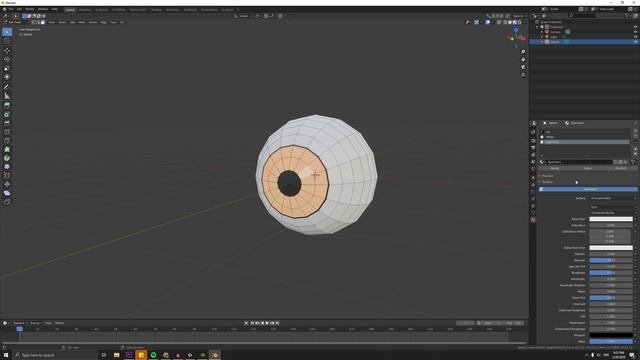Select the Measure tool
This screenshot has height=360, width=640.
(7, 96)
